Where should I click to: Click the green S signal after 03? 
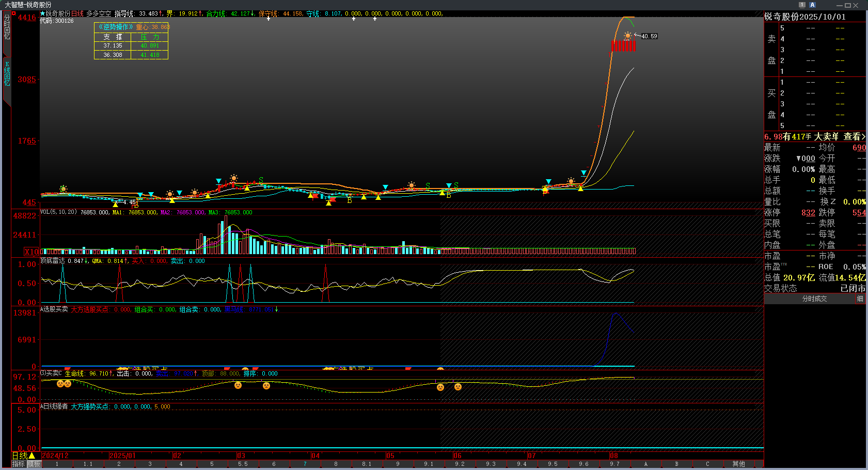(x=261, y=180)
